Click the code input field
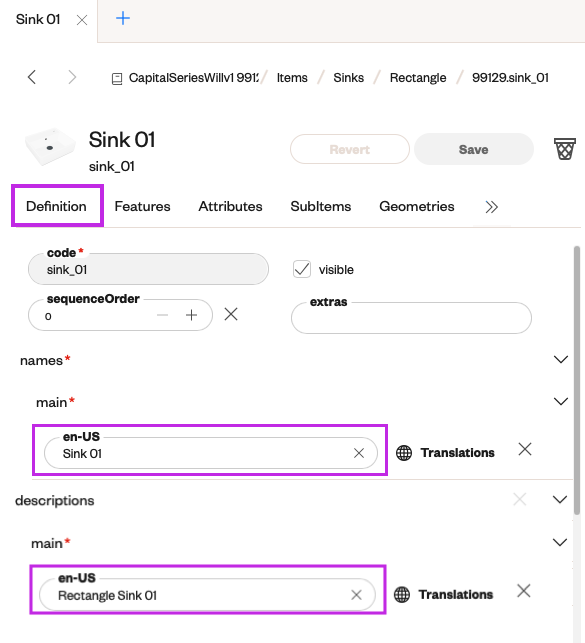Image resolution: width=585 pixels, height=643 pixels. click(148, 269)
